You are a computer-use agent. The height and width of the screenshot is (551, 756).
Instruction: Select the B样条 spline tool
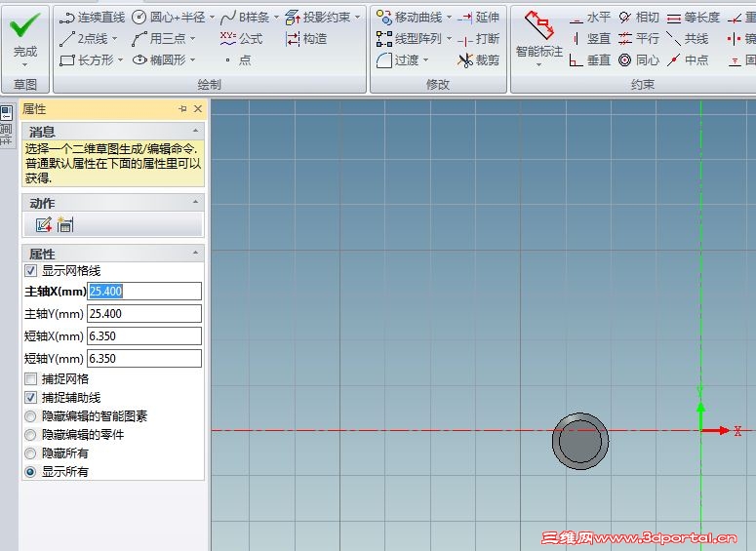(x=245, y=18)
